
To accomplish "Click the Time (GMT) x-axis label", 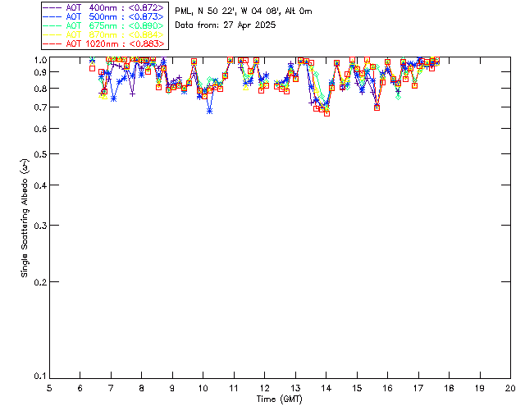I will pos(280,399).
